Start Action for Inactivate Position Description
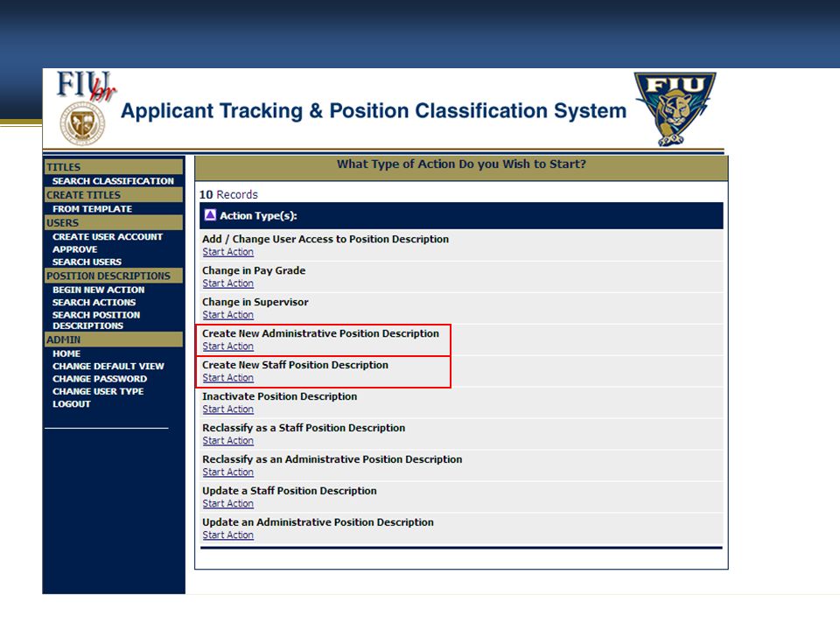The height and width of the screenshot is (630, 840). [x=227, y=409]
